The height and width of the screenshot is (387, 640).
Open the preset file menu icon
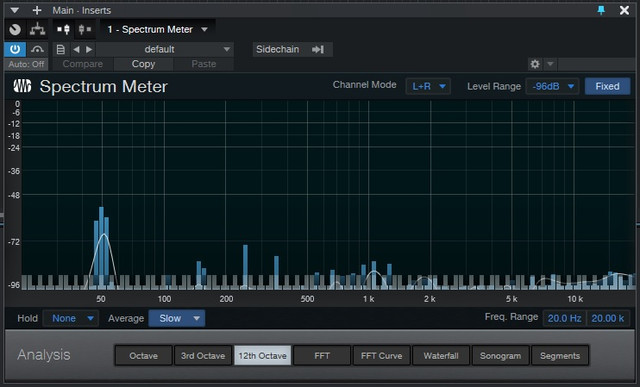pos(61,49)
